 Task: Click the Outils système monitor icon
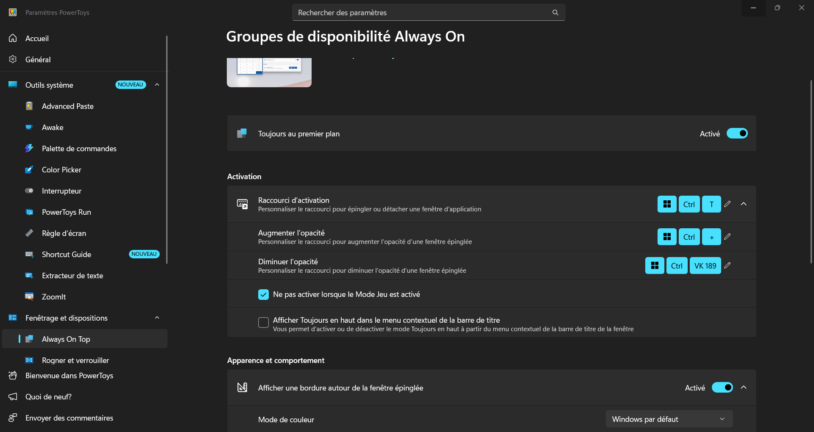(13, 85)
